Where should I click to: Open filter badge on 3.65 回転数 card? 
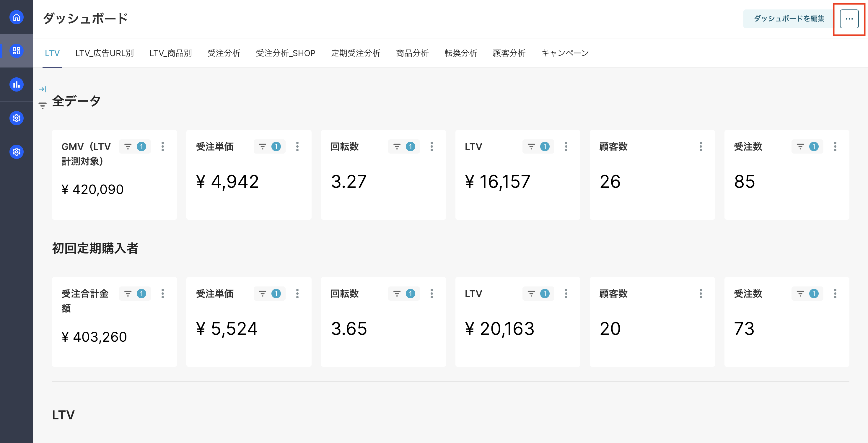[404, 294]
